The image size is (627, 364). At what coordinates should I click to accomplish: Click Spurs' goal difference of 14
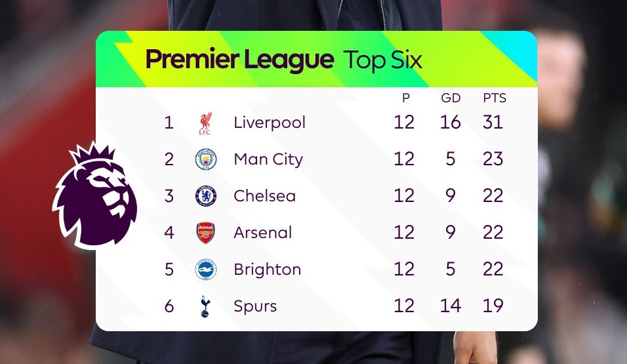pyautogui.click(x=451, y=306)
